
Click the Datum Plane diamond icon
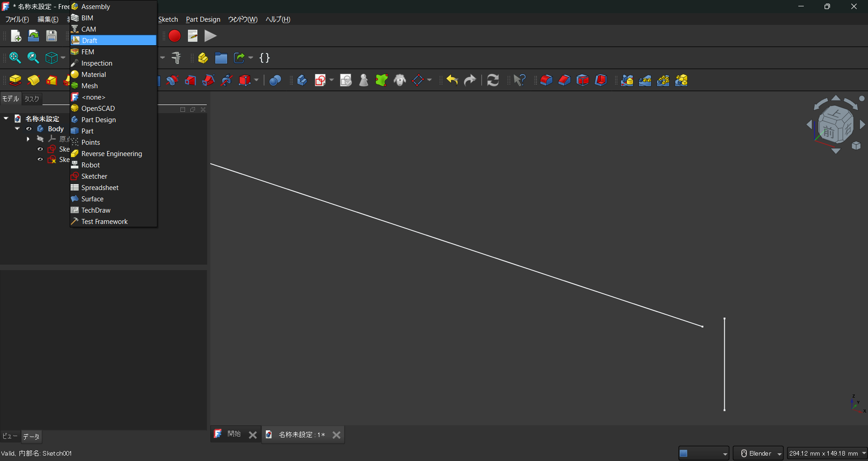(x=418, y=81)
